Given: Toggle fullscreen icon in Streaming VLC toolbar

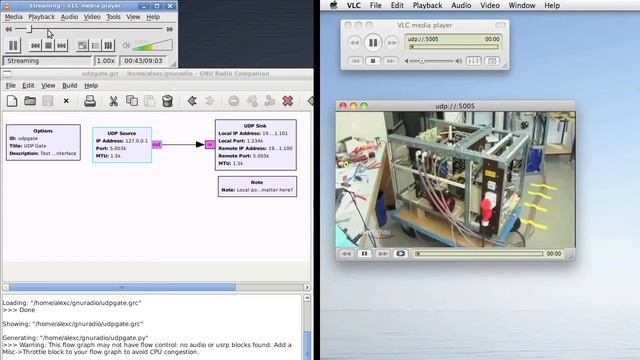Looking at the screenshot, I should coord(82,45).
